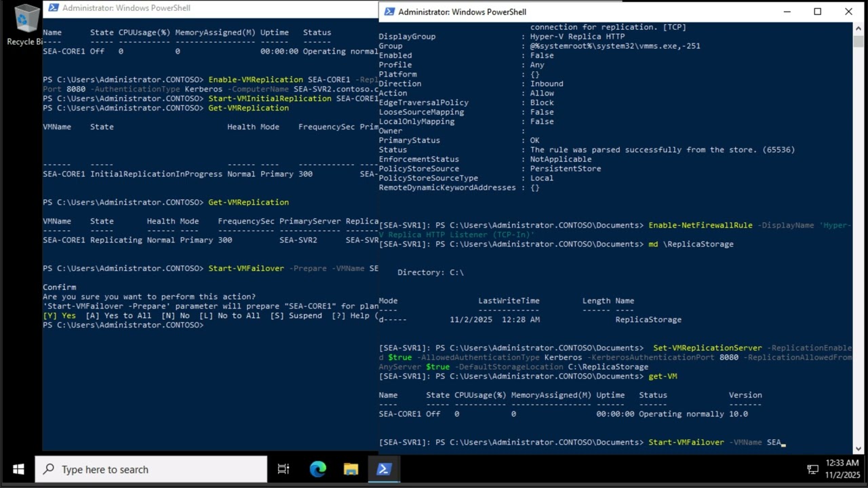Click the scrollbar up arrow in front window
This screenshot has width=868, height=488.
(858, 28)
